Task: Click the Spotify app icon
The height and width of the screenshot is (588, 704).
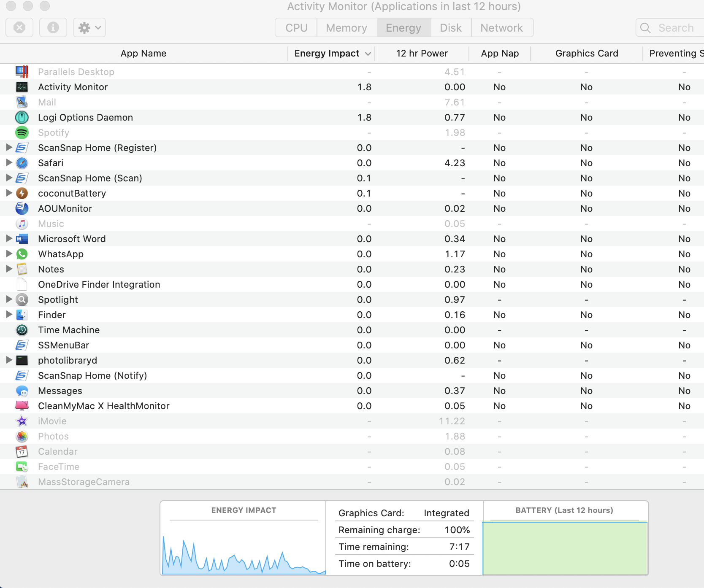Action: coord(22,132)
